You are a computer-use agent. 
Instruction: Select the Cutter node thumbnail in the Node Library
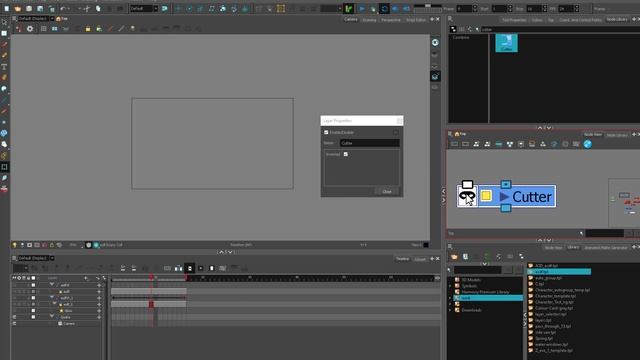(x=507, y=43)
